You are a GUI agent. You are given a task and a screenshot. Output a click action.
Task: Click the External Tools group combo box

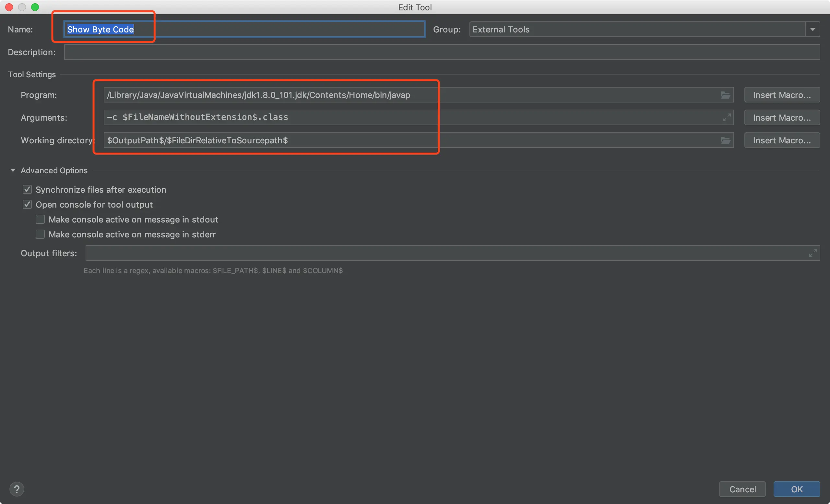637,30
